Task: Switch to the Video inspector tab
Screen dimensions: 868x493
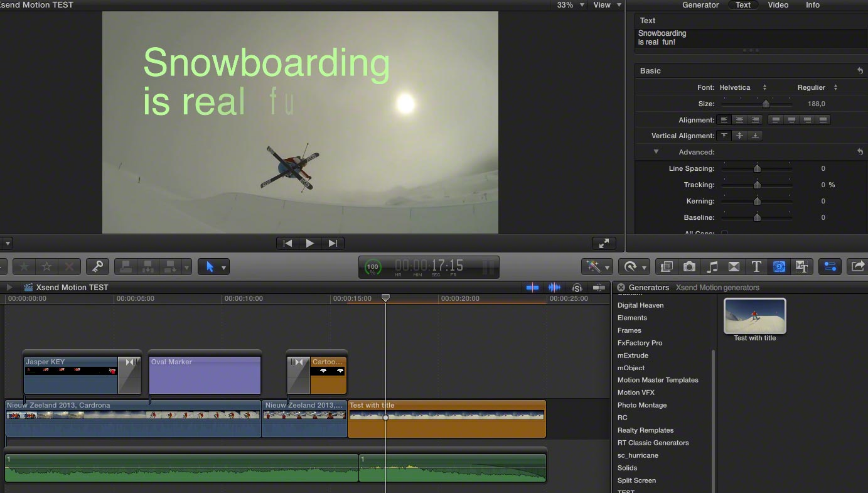Action: click(778, 5)
